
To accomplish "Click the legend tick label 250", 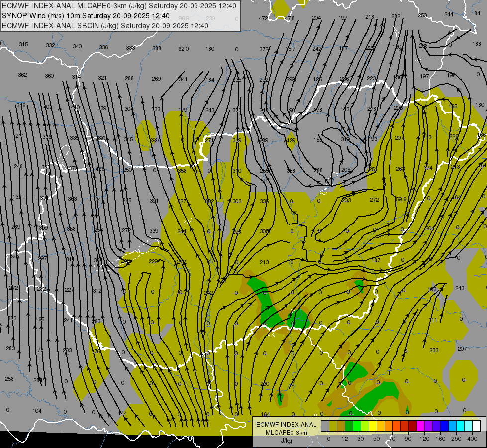I will tap(456, 439).
